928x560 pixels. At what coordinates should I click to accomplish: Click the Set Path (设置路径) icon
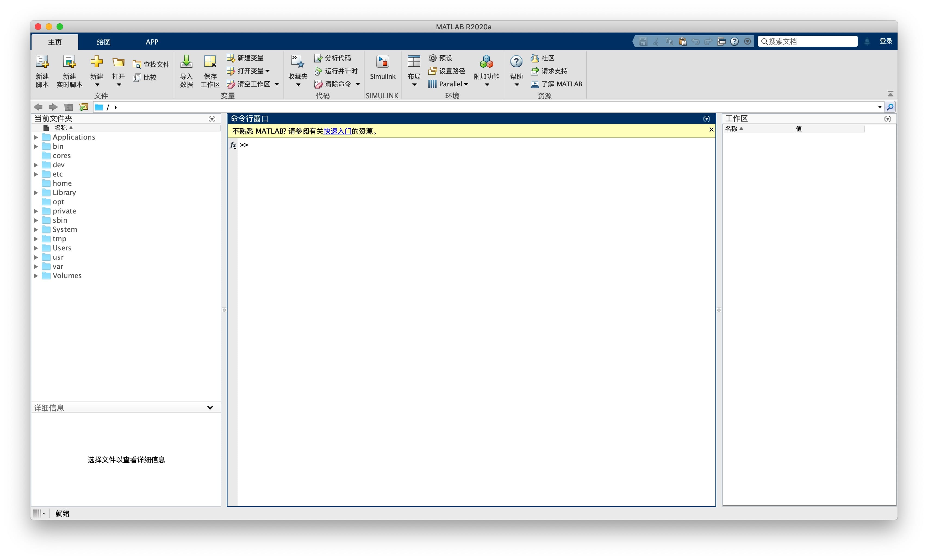point(432,71)
